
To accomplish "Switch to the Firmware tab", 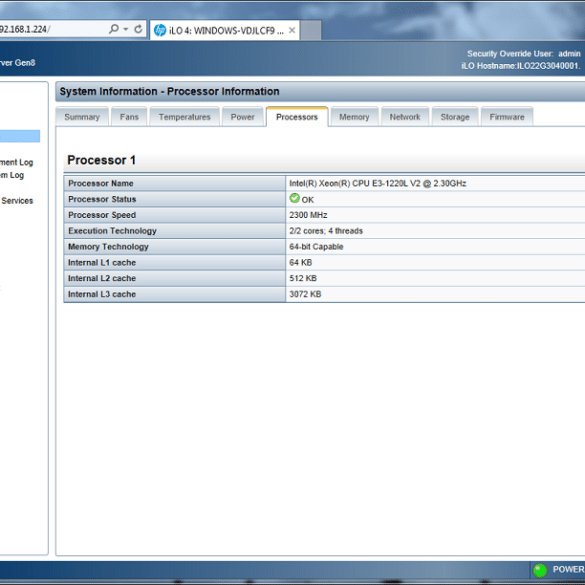I will point(507,117).
